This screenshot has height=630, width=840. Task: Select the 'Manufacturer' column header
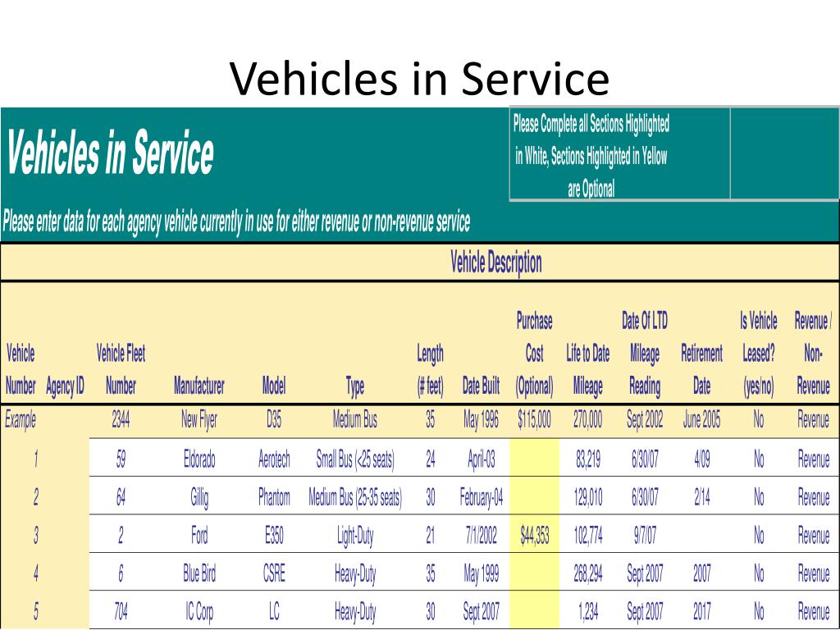pos(199,386)
